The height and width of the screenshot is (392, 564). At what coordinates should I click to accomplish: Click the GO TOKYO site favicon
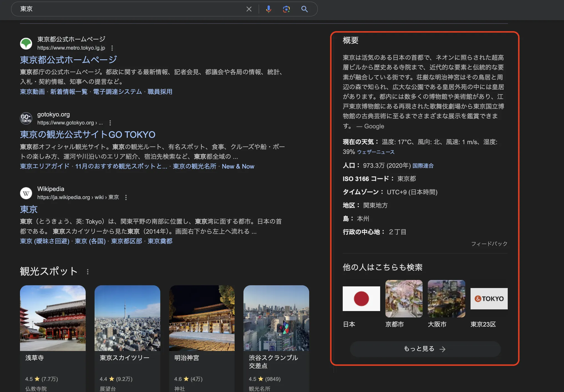(x=26, y=118)
